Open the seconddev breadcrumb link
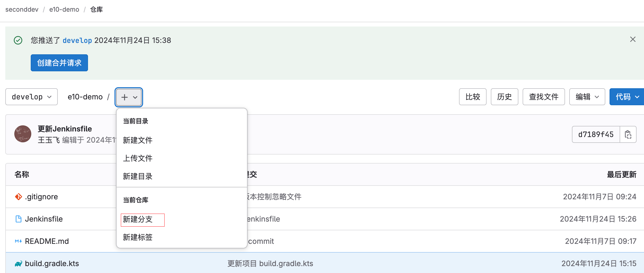644x273 pixels. (x=22, y=10)
